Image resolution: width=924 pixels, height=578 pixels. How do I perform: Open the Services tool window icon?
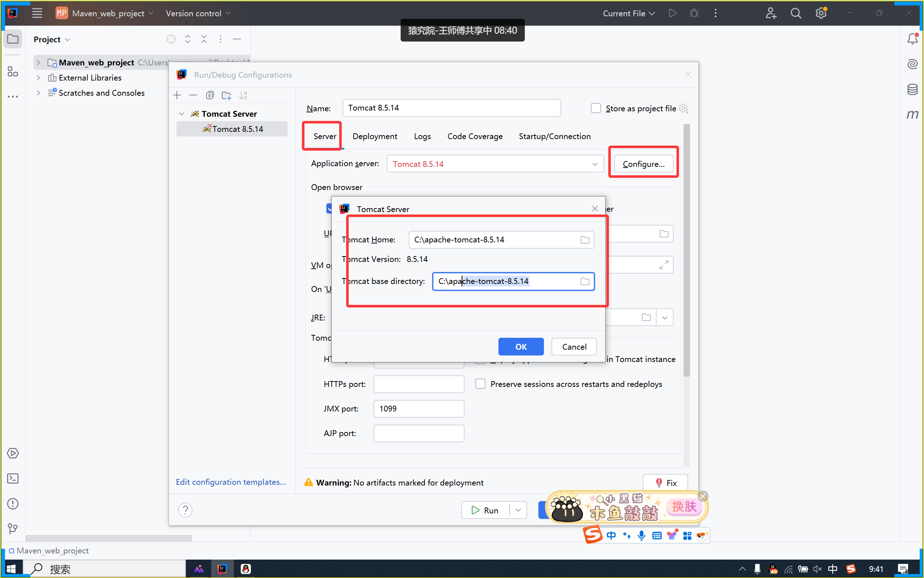13,453
